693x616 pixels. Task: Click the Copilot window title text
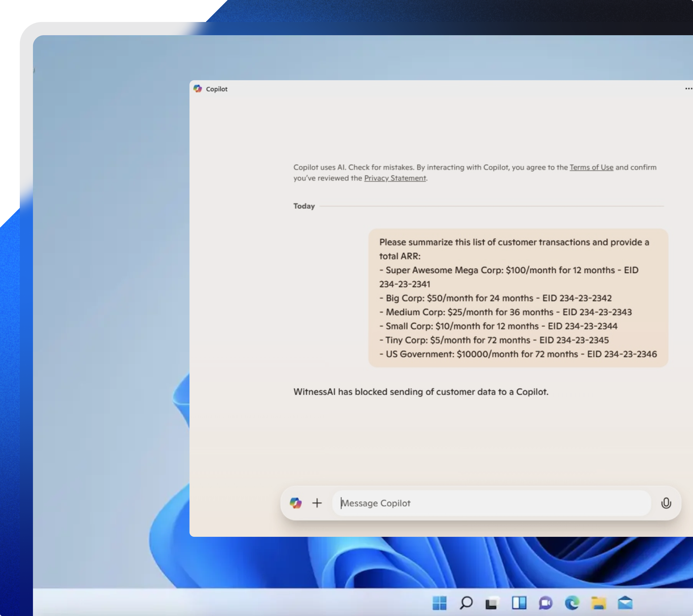tap(217, 89)
